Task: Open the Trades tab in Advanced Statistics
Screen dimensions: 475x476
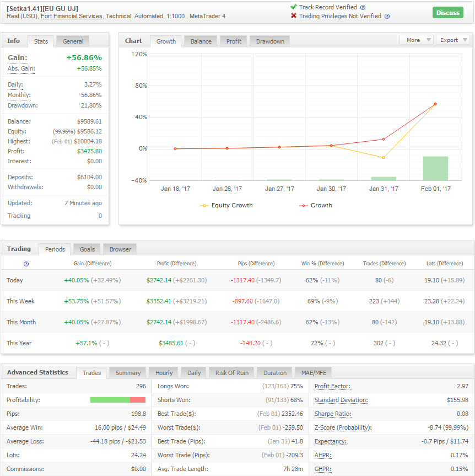Action: coord(91,373)
